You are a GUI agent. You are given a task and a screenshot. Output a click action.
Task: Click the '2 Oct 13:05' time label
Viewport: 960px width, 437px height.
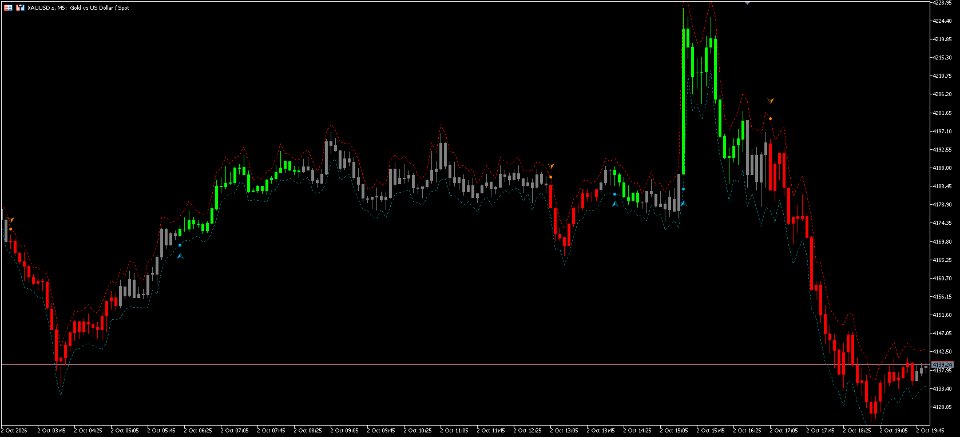click(x=566, y=430)
